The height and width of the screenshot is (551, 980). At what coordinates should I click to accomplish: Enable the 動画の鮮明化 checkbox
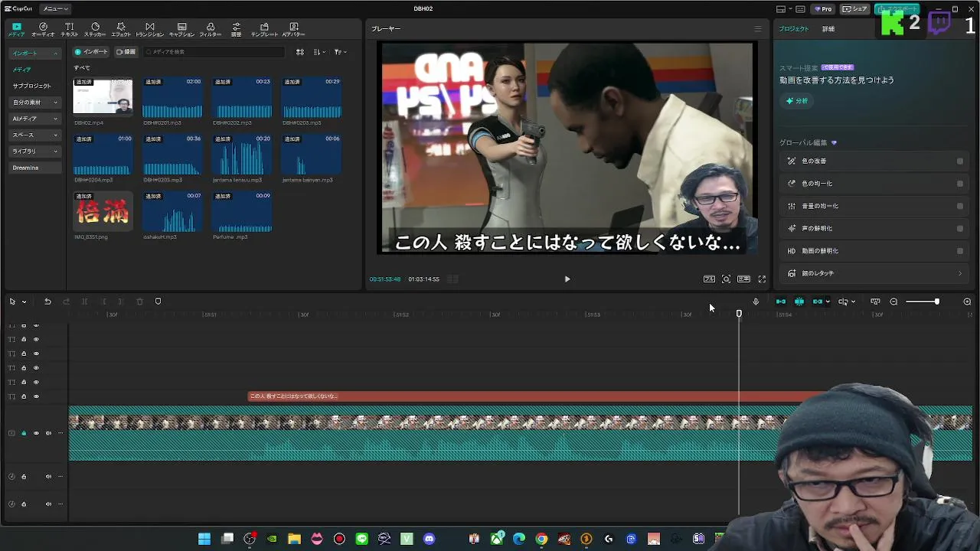(x=960, y=251)
